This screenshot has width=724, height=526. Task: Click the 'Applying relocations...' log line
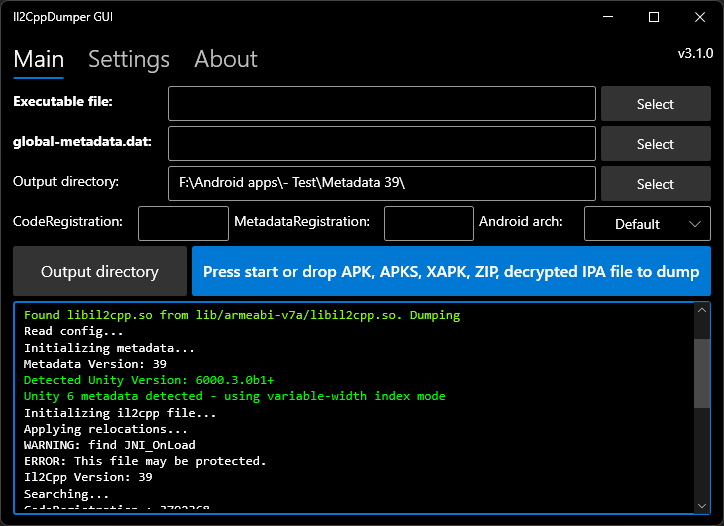[106, 429]
